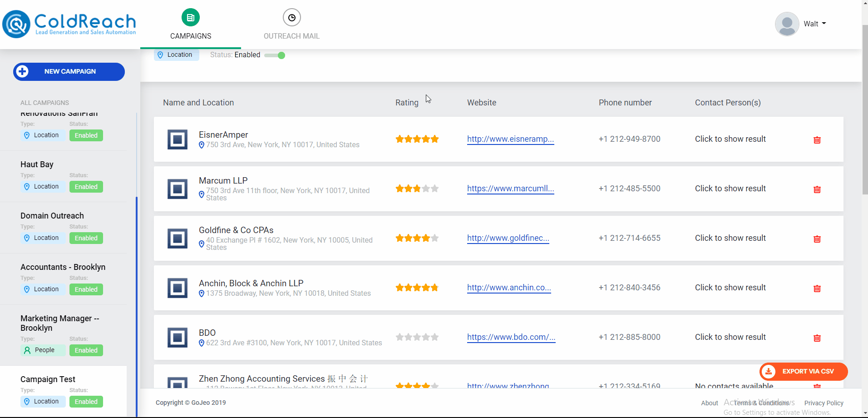
Task: Open the Marcum LLP website link
Action: click(510, 189)
